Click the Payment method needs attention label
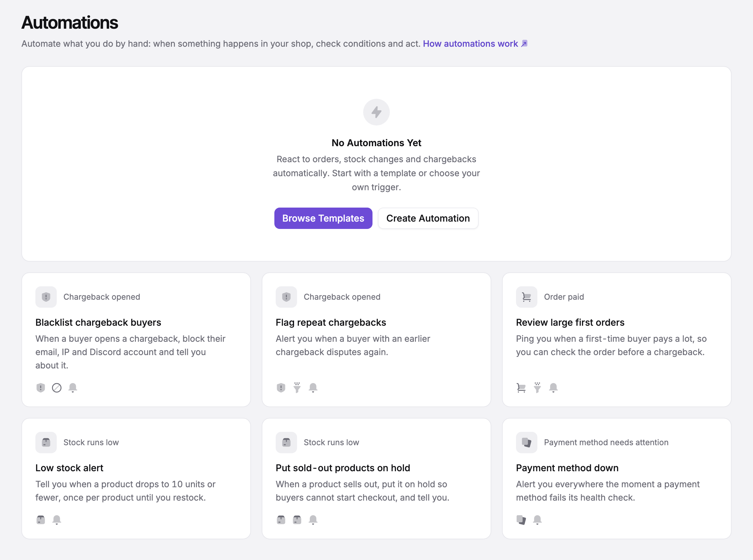This screenshot has height=560, width=753. click(x=606, y=443)
